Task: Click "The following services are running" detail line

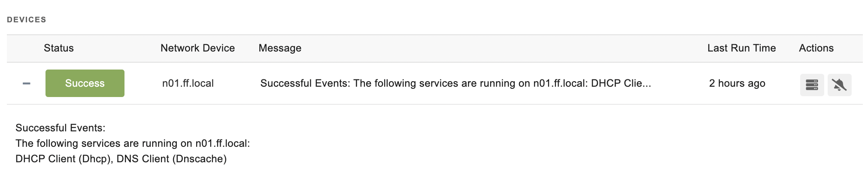Action: 133,143
